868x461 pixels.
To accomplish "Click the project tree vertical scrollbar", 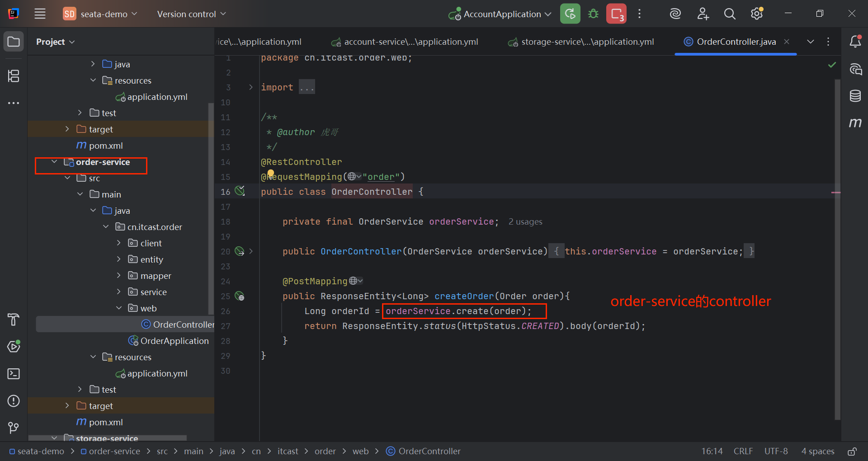I will 211,208.
